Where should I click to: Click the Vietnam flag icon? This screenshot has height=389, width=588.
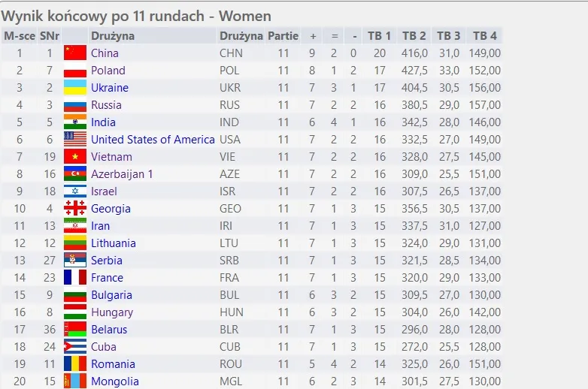click(75, 157)
